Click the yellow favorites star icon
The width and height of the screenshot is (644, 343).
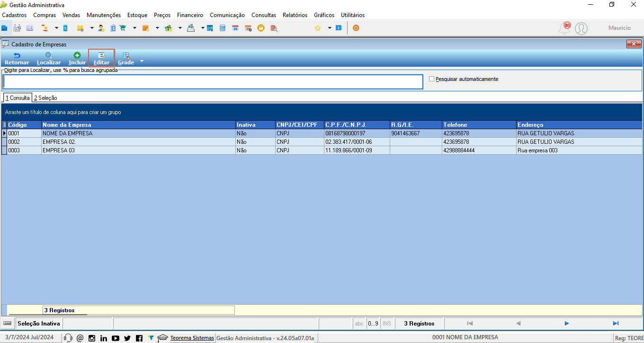[x=318, y=28]
